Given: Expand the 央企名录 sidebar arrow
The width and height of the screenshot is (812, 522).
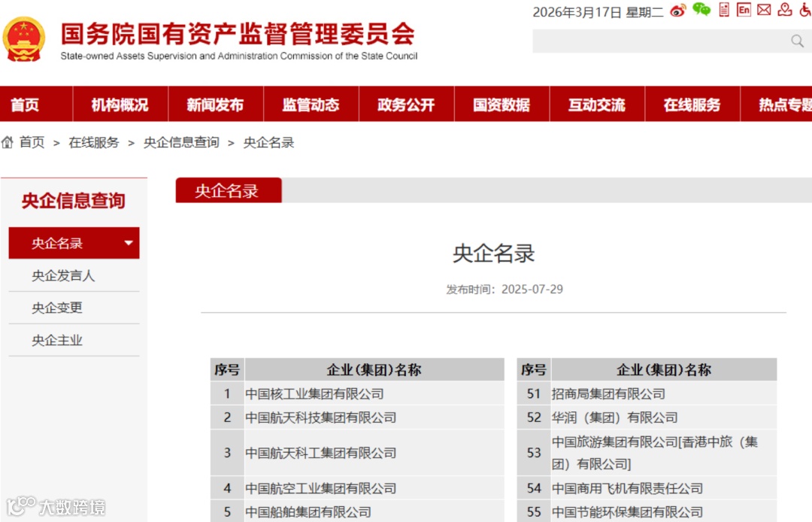Looking at the screenshot, I should pos(129,243).
